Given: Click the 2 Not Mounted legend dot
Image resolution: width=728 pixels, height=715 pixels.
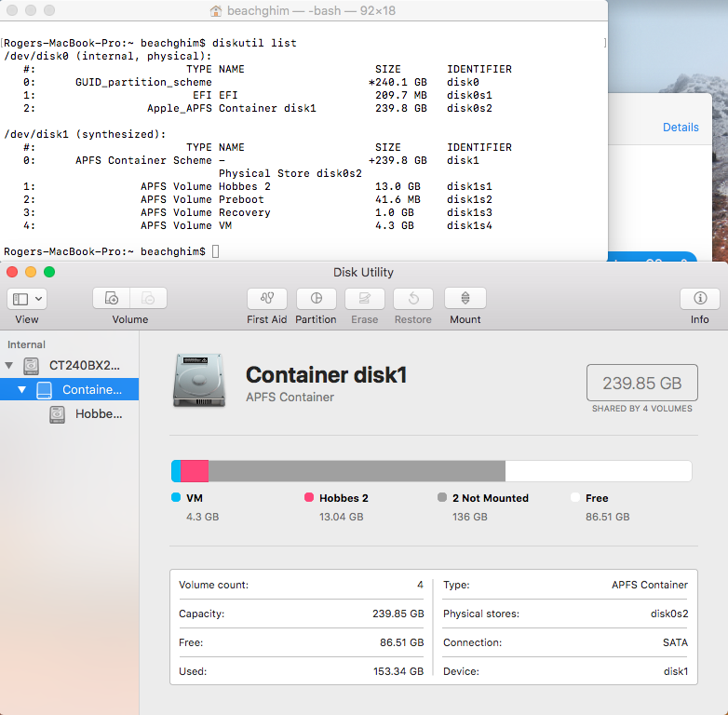Looking at the screenshot, I should [x=442, y=497].
